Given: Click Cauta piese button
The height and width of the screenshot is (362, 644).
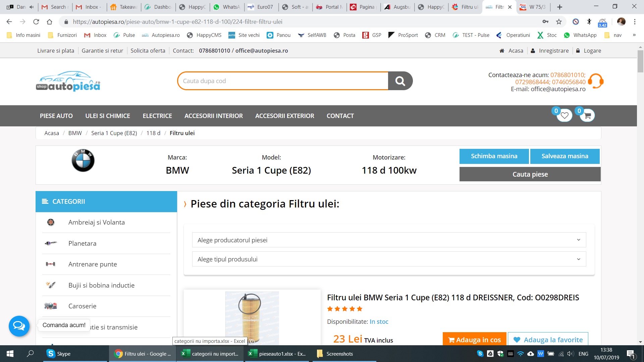Looking at the screenshot, I should click(530, 174).
